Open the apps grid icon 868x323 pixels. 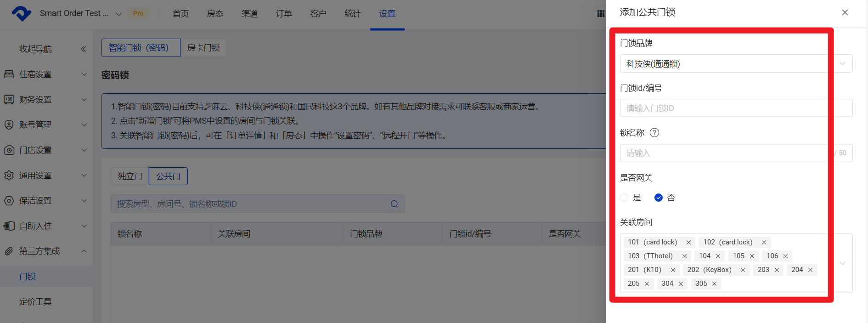(600, 13)
